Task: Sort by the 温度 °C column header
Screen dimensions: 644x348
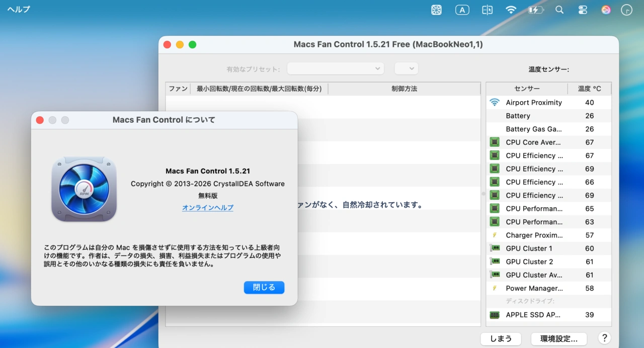Action: 589,89
